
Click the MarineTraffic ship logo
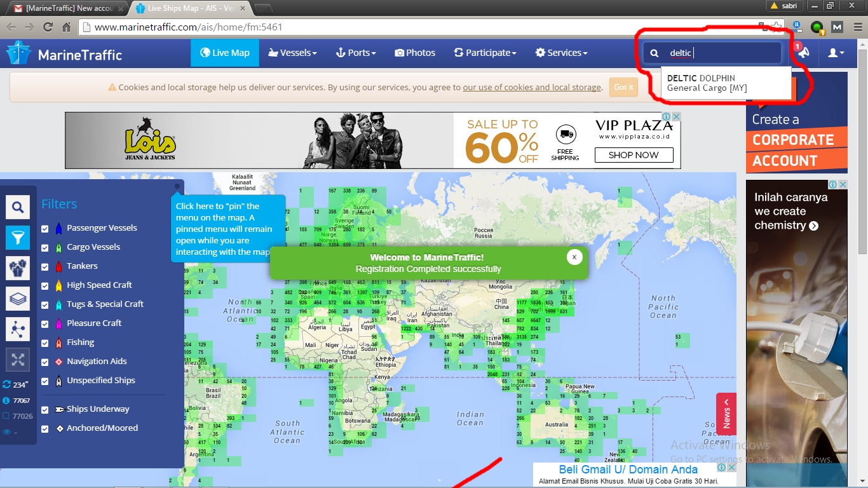coord(18,53)
